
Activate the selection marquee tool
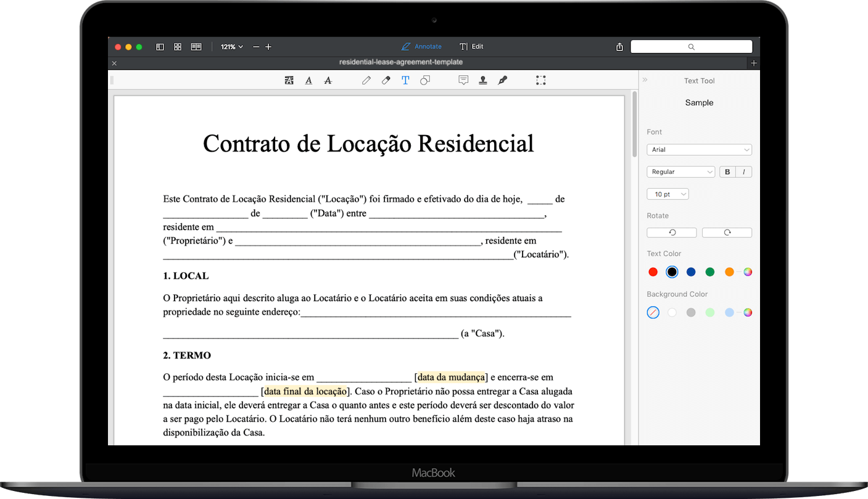541,80
